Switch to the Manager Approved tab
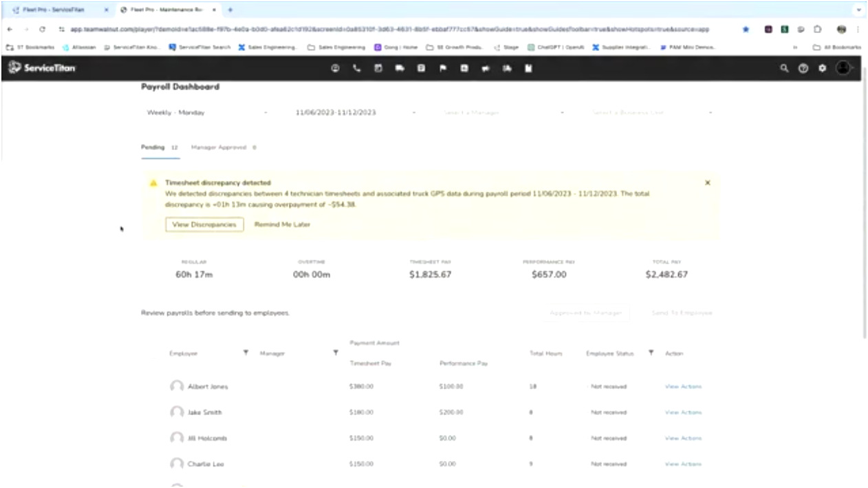868x488 pixels. click(220, 147)
